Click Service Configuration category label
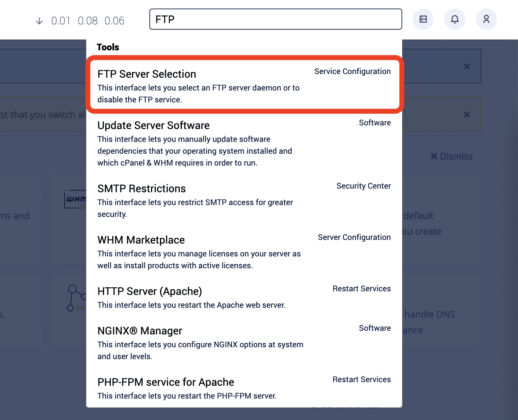 click(x=352, y=71)
